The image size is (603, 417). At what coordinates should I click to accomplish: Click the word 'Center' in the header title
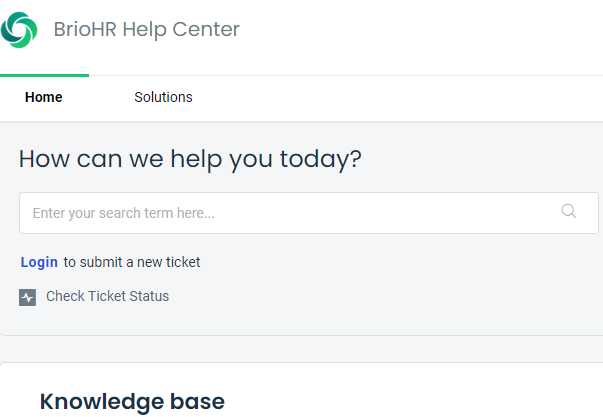click(x=206, y=29)
